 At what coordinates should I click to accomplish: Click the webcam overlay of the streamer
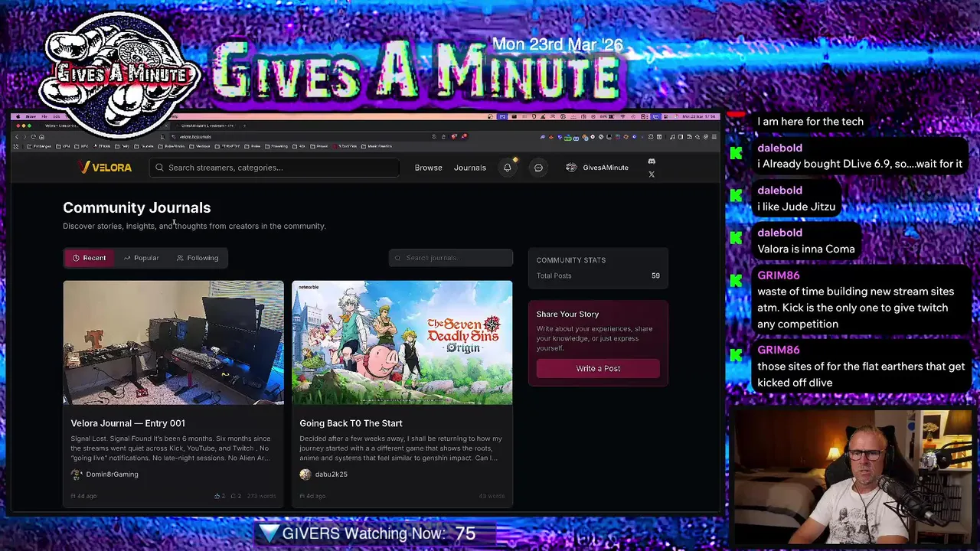click(x=853, y=476)
